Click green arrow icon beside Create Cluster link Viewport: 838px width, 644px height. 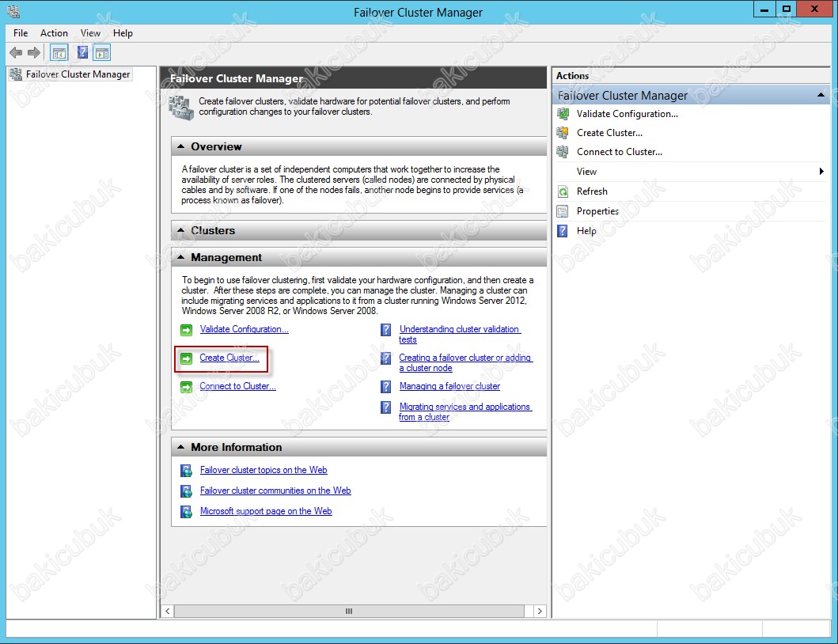point(187,358)
